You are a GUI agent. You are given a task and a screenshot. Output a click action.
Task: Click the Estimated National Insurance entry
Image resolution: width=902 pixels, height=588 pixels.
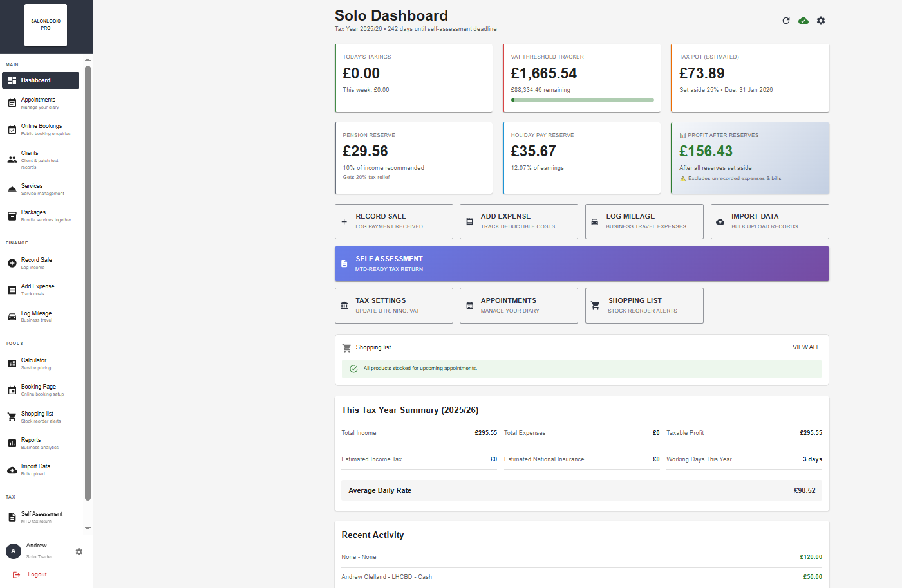pos(582,459)
